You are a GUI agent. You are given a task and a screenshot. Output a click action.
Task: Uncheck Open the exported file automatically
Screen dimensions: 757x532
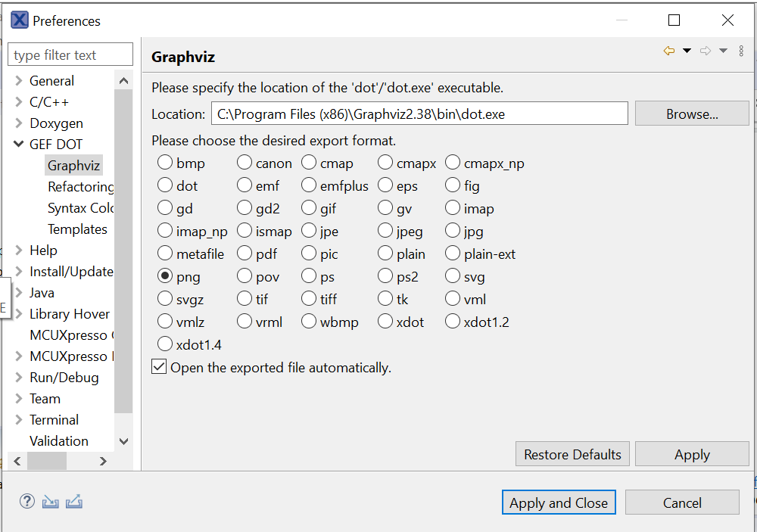[159, 367]
